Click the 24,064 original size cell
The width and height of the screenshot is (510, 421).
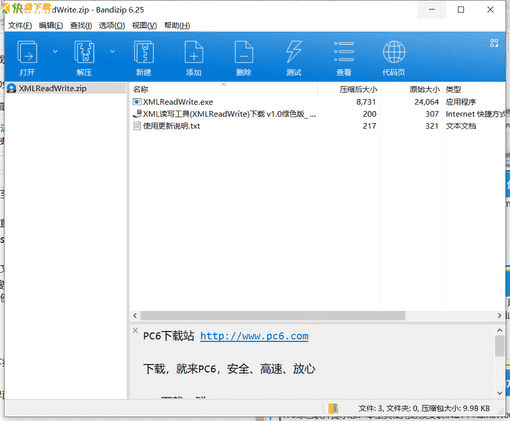point(426,102)
